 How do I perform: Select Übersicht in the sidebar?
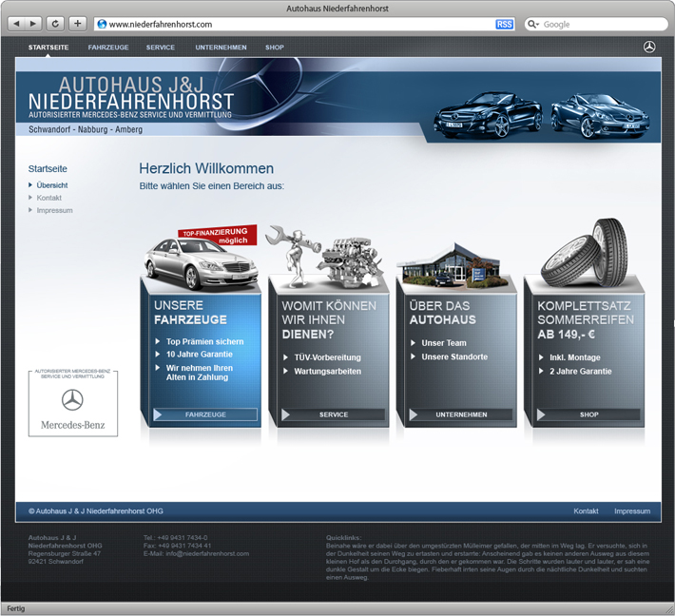pyautogui.click(x=52, y=185)
